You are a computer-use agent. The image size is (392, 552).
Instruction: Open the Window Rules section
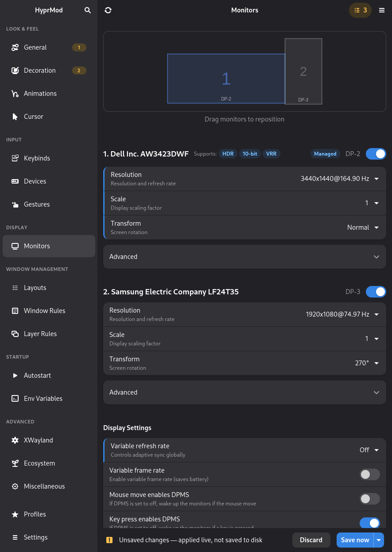tap(49, 311)
